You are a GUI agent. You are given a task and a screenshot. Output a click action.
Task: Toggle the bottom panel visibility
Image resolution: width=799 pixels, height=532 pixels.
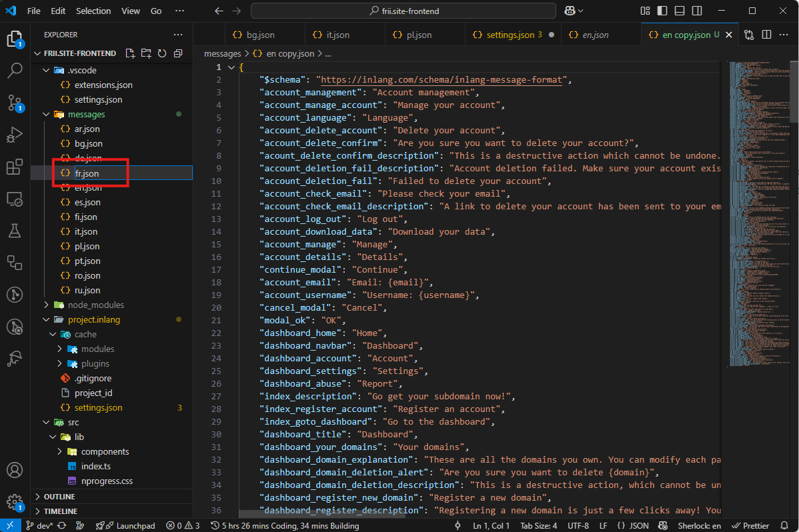coord(680,11)
